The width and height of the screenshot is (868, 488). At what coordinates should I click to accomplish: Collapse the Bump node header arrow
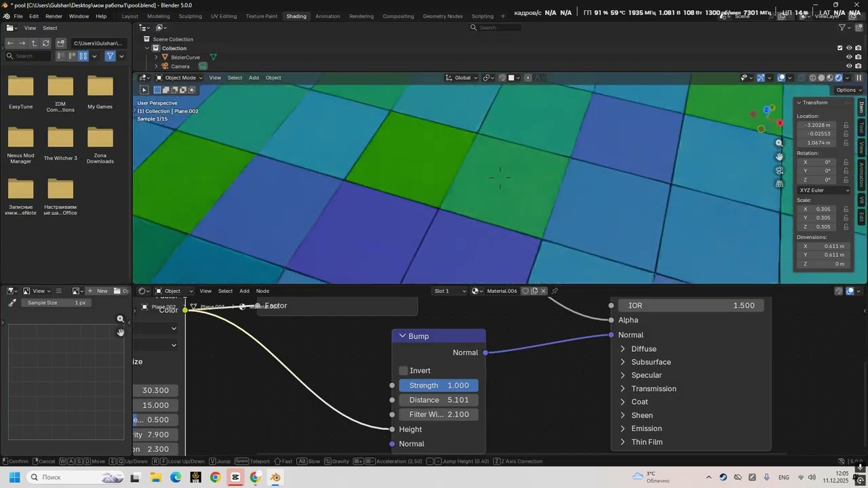tap(402, 336)
